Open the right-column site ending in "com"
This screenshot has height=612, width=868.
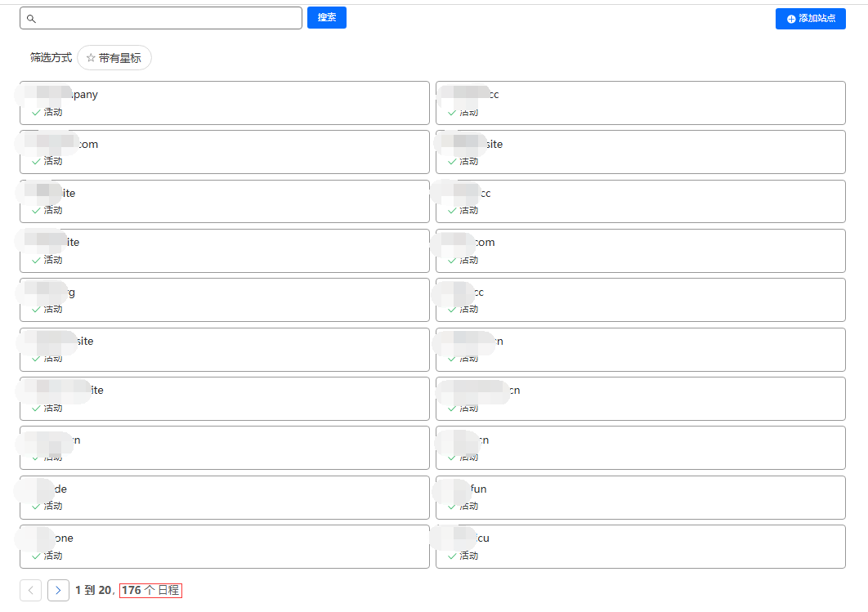click(x=640, y=250)
